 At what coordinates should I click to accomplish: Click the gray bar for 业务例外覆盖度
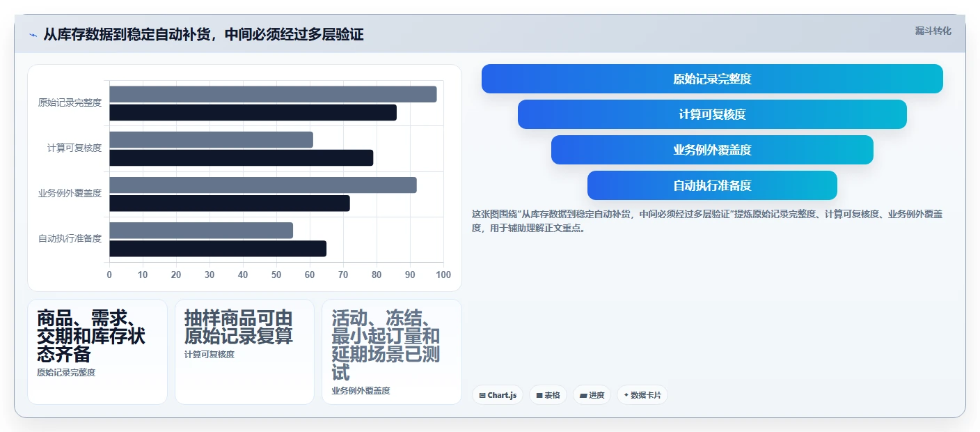(x=263, y=185)
